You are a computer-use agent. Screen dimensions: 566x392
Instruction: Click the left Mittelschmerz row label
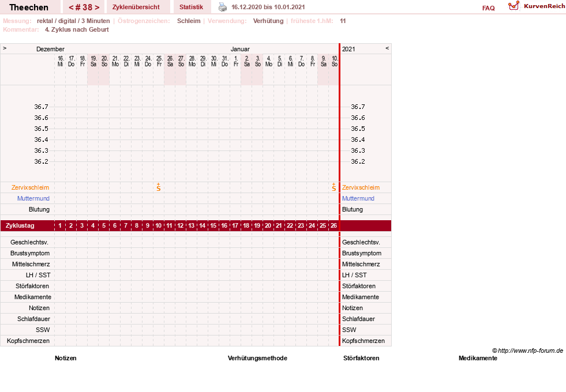tap(31, 264)
